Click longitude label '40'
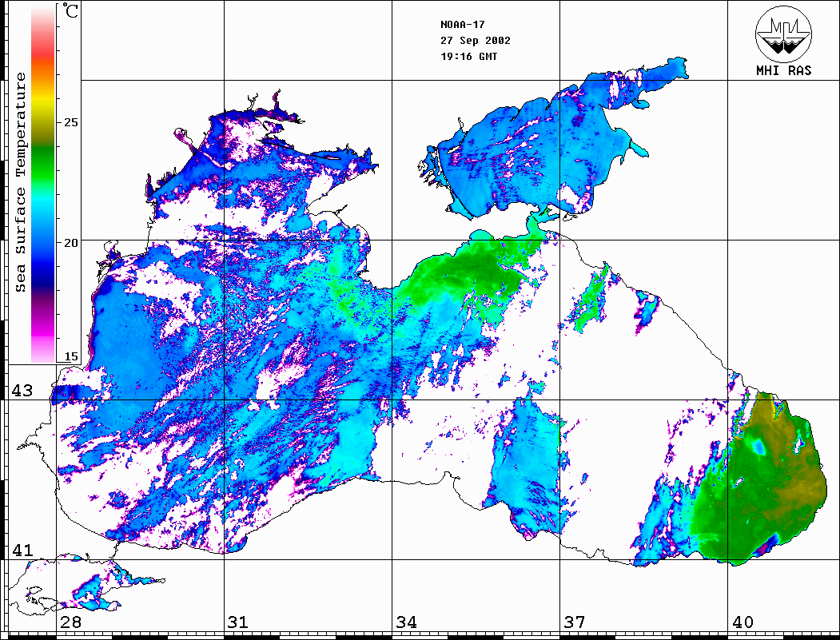 pyautogui.click(x=742, y=622)
